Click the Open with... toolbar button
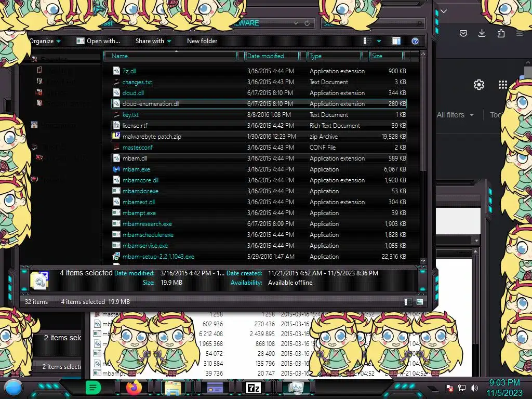The height and width of the screenshot is (399, 532). click(x=98, y=41)
